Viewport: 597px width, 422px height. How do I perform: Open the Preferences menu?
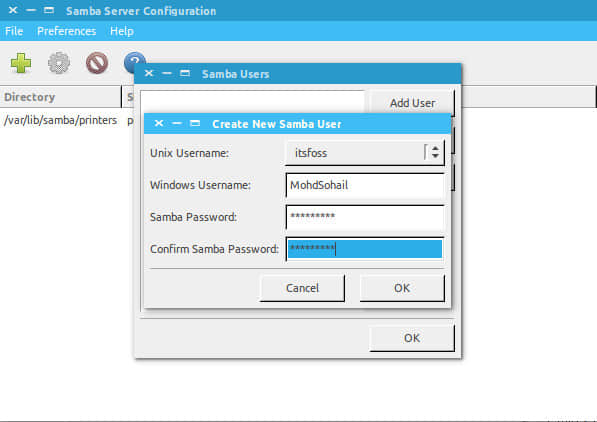coord(67,31)
